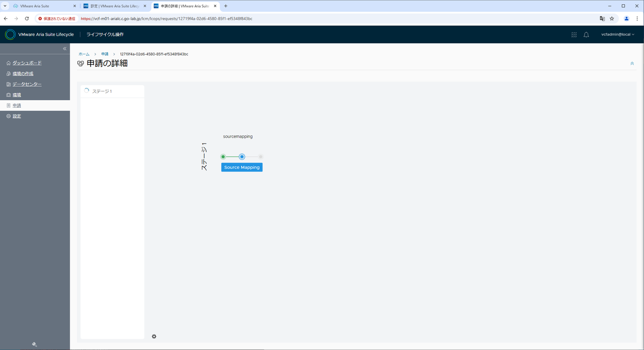The width and height of the screenshot is (644, 350).
Task: Click the VMware Aria Suite Lifecycle logo
Action: coord(10,34)
